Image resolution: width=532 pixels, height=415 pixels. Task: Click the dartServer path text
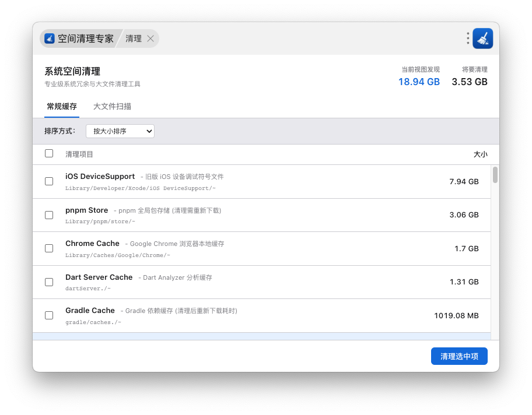click(88, 289)
